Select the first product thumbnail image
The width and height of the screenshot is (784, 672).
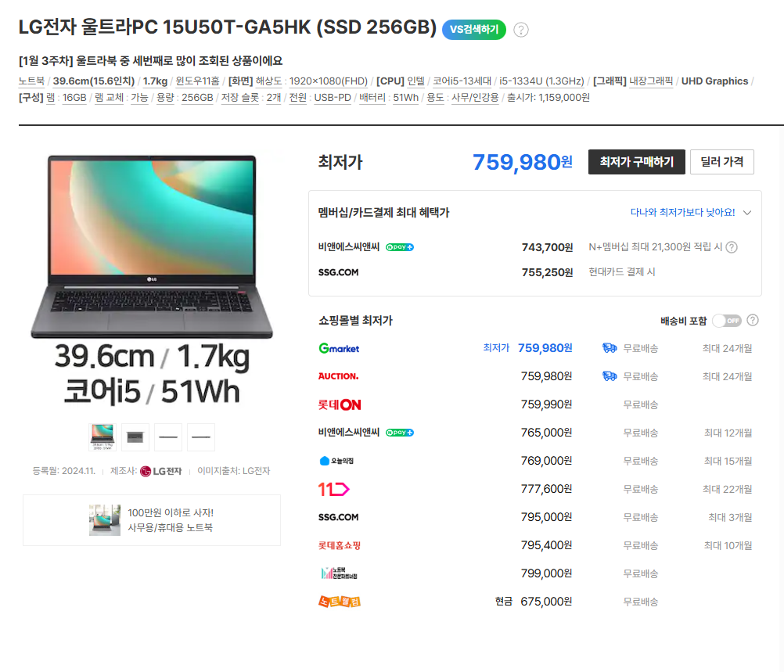pos(102,437)
